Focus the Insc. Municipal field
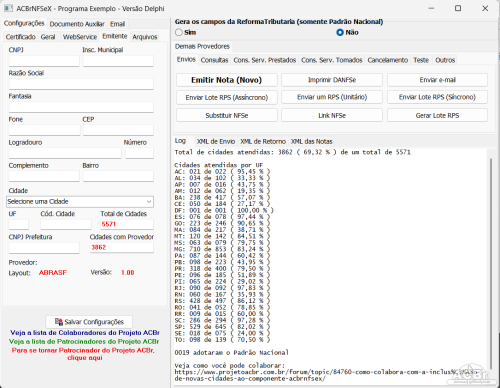This screenshot has width=500, height=388. [118, 61]
